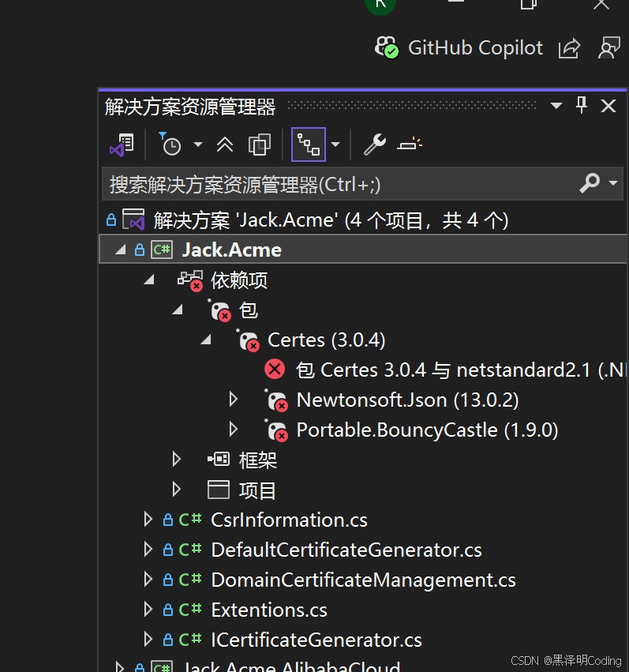
Task: Close the Solution Explorer panel
Action: (x=608, y=106)
